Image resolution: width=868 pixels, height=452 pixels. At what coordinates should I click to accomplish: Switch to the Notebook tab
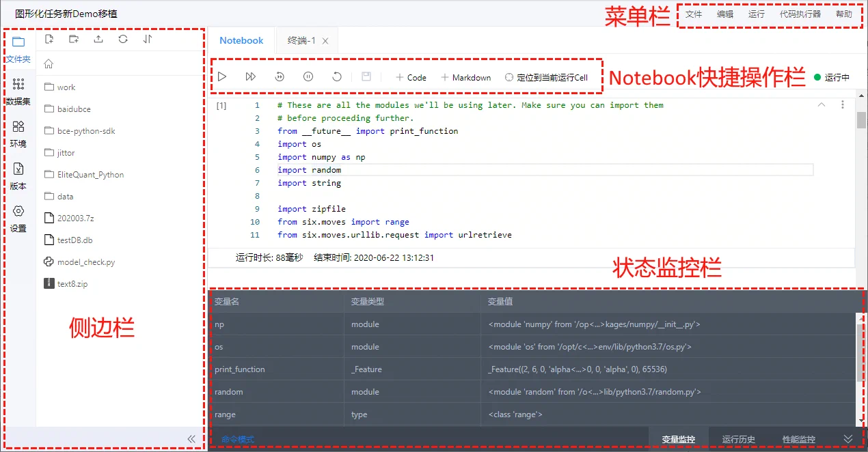tap(241, 40)
